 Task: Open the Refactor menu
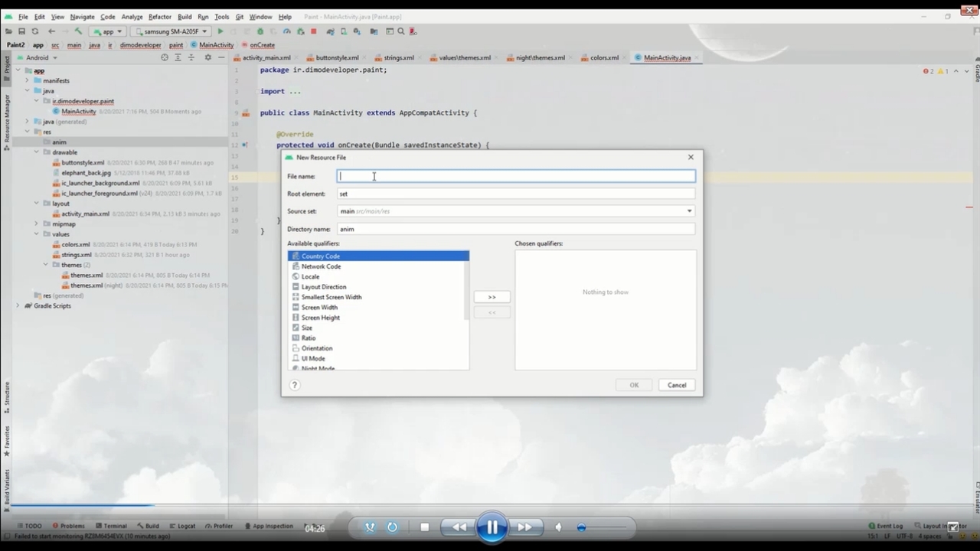coord(159,16)
